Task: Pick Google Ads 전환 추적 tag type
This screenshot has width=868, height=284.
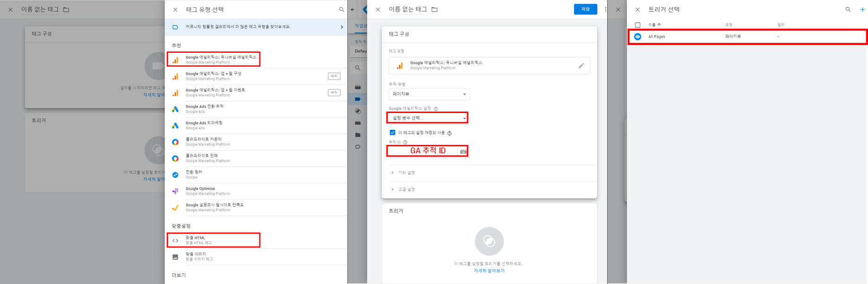Action: (256, 109)
